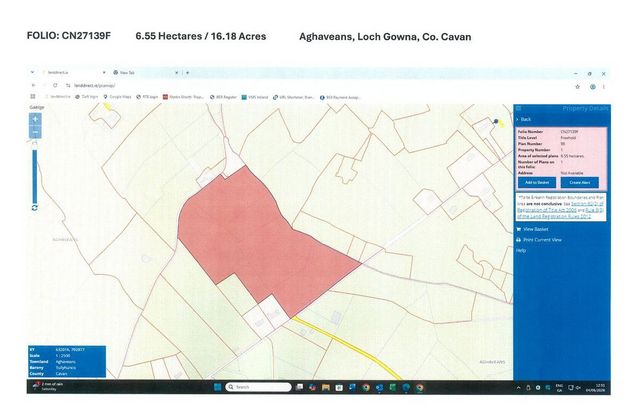Open a new browser tab with plus button

[x=187, y=72]
